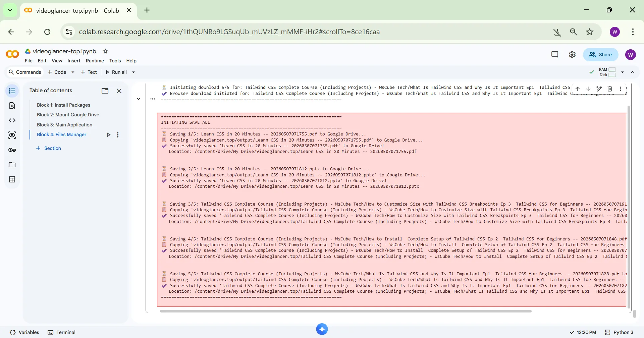
Task: Click Run all
Action: coord(116,72)
